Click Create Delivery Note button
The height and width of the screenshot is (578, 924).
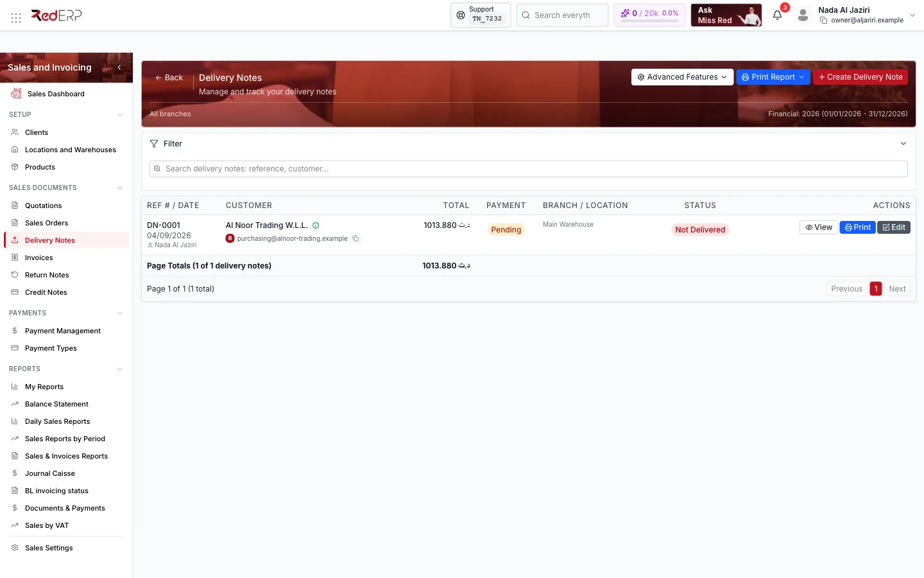pos(860,77)
